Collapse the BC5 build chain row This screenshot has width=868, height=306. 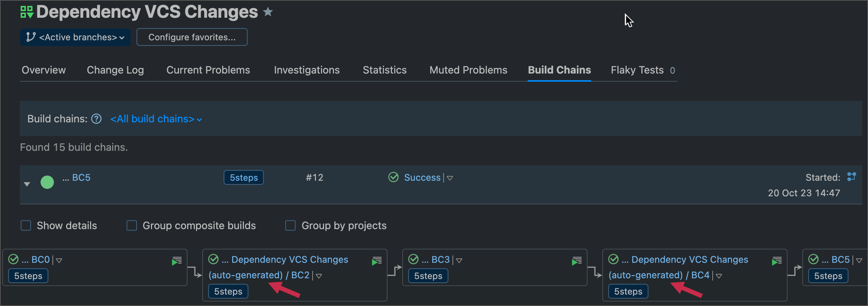(x=27, y=184)
